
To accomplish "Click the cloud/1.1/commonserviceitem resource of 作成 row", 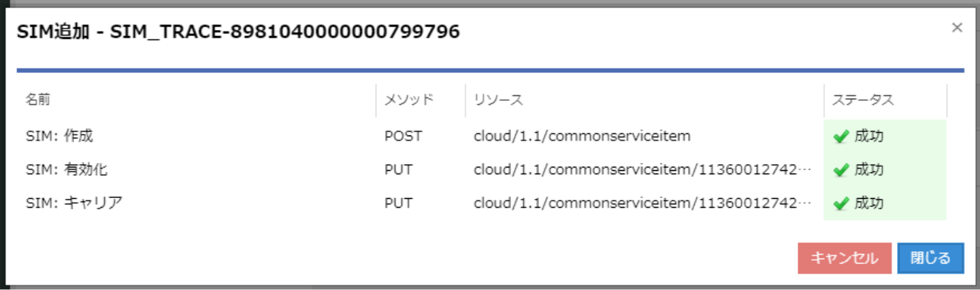I will (582, 136).
